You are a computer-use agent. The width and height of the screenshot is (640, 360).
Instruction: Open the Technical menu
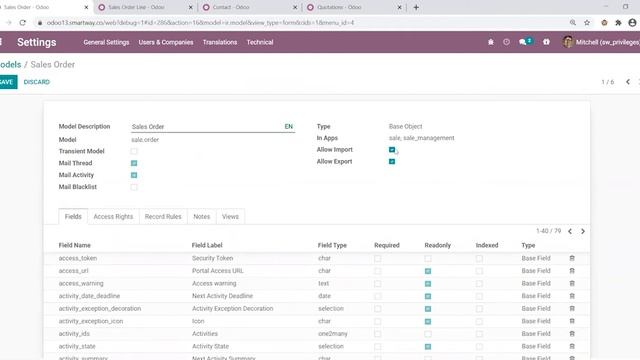click(260, 42)
